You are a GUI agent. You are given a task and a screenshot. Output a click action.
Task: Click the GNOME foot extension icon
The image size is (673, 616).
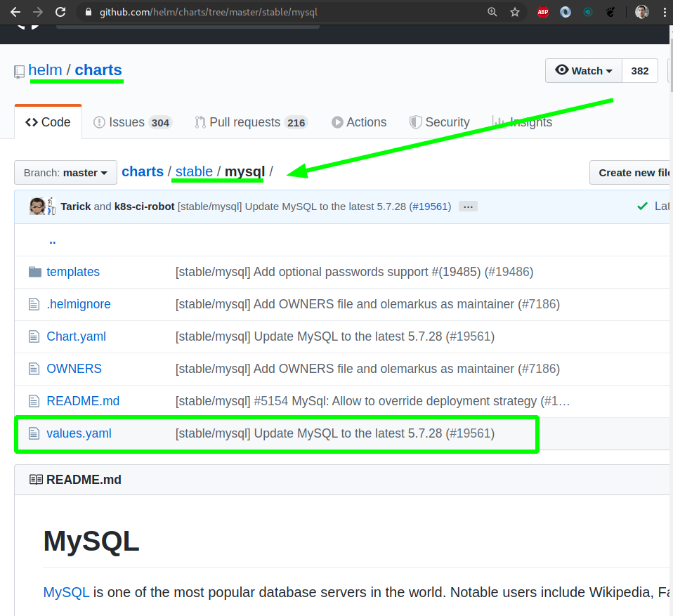point(610,12)
